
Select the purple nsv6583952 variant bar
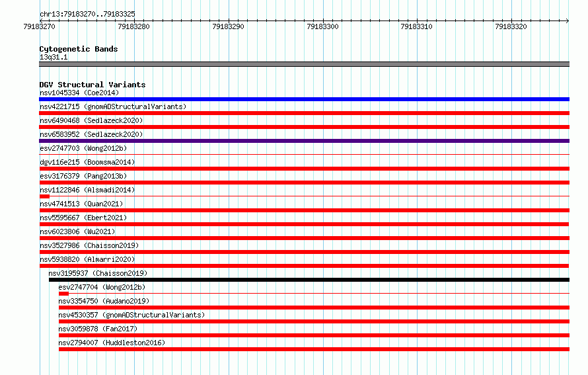tap(304, 141)
